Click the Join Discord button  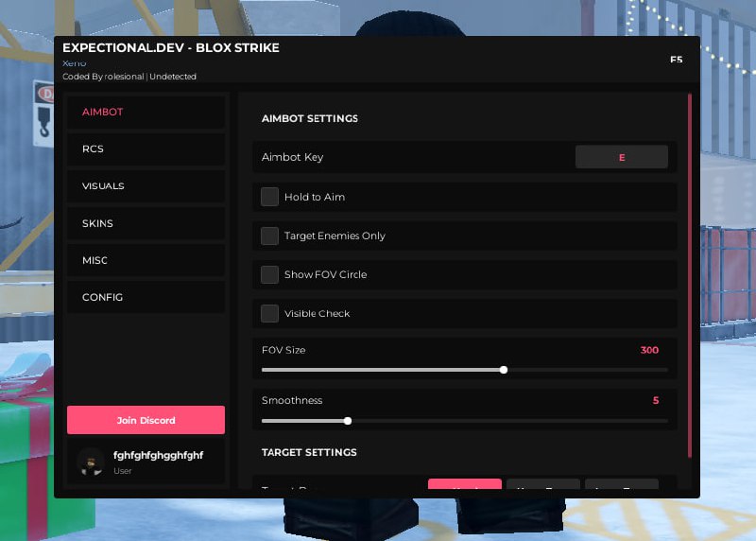[146, 420]
